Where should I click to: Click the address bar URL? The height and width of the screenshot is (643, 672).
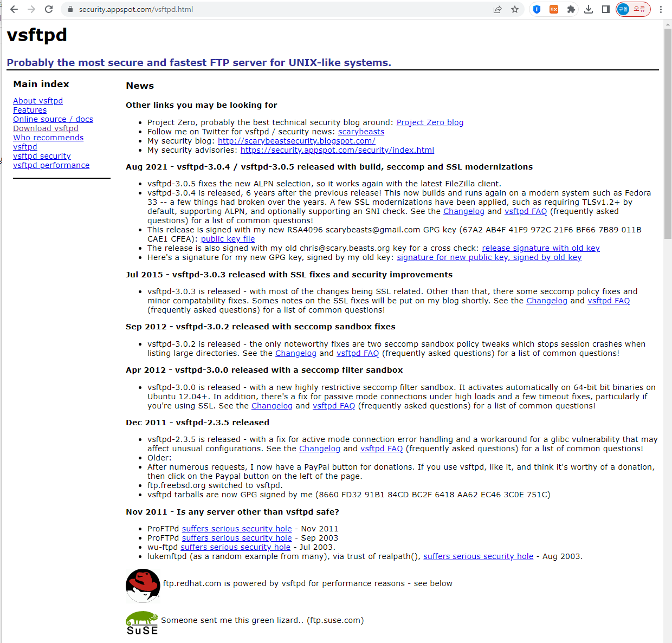[136, 9]
